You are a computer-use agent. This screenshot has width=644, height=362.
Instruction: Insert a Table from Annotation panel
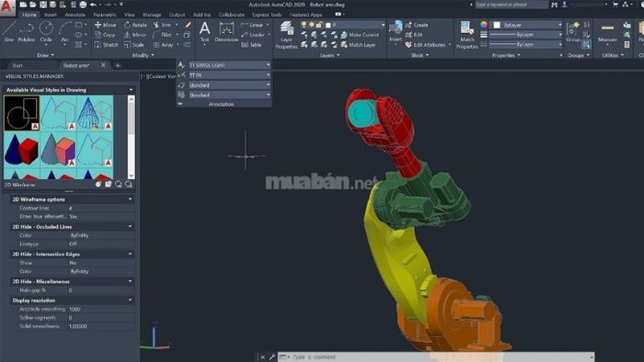click(x=252, y=45)
